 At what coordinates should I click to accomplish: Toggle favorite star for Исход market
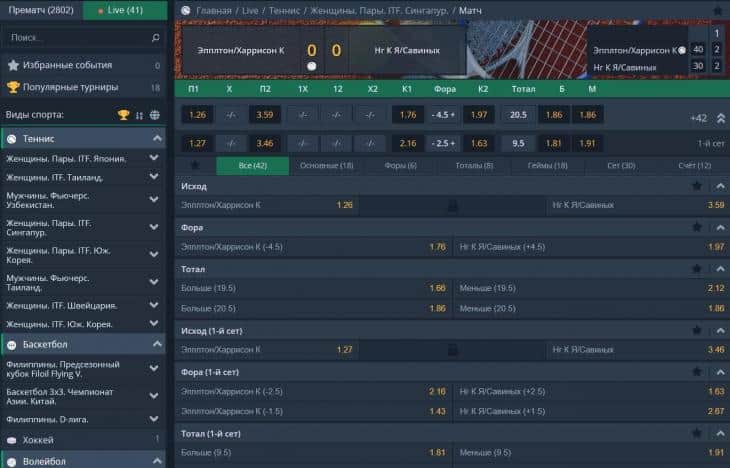coord(697,186)
